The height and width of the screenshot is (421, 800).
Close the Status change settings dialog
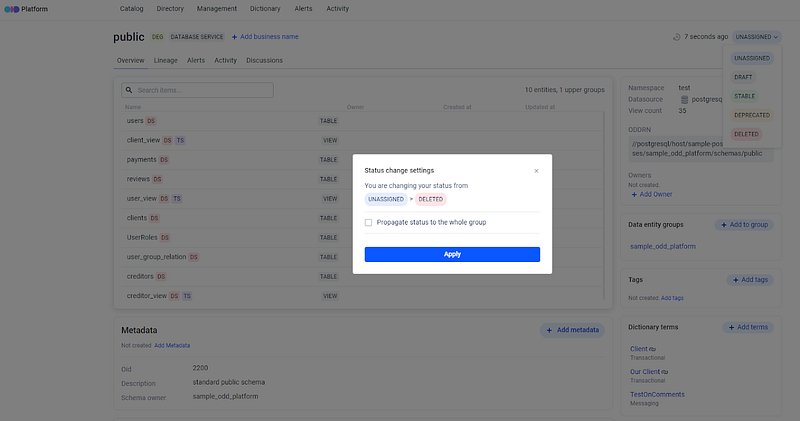pyautogui.click(x=536, y=171)
